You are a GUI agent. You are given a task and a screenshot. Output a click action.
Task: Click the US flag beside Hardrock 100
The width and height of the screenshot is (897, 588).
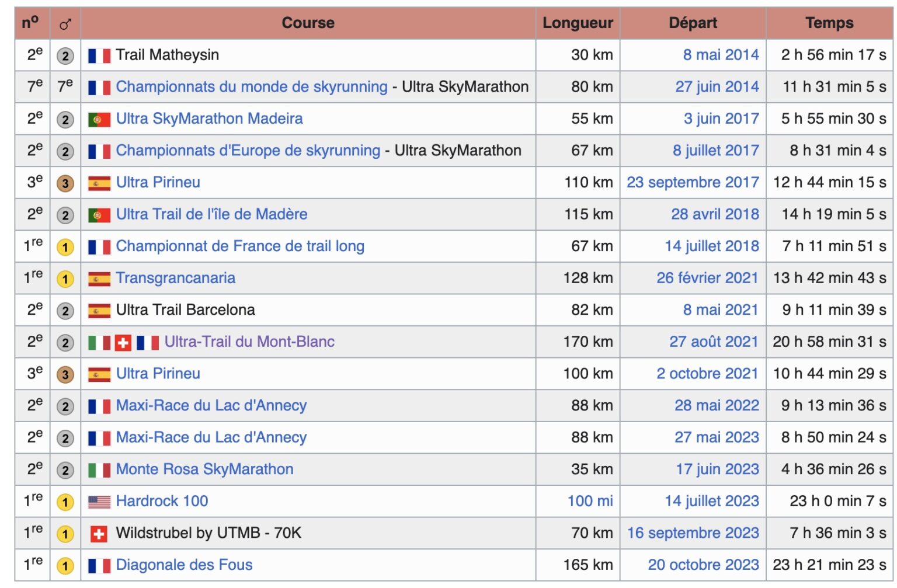(x=99, y=502)
